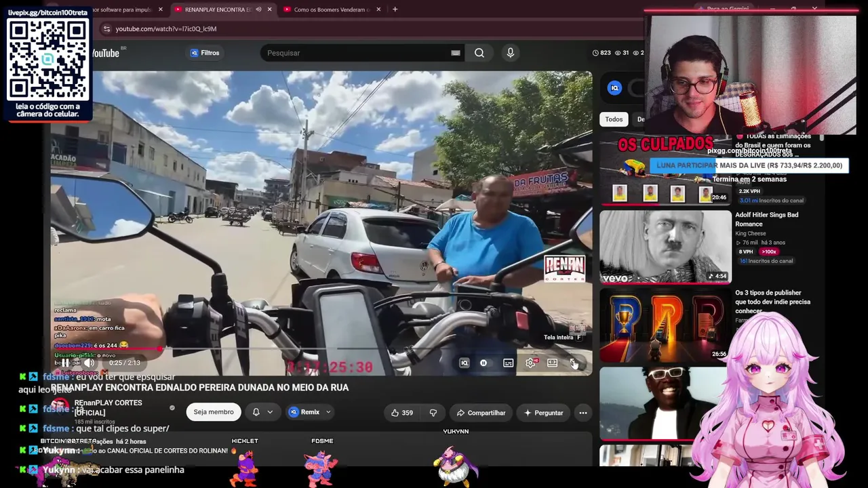868x488 pixels.
Task: Click the Perguntar button
Action: pos(543,413)
